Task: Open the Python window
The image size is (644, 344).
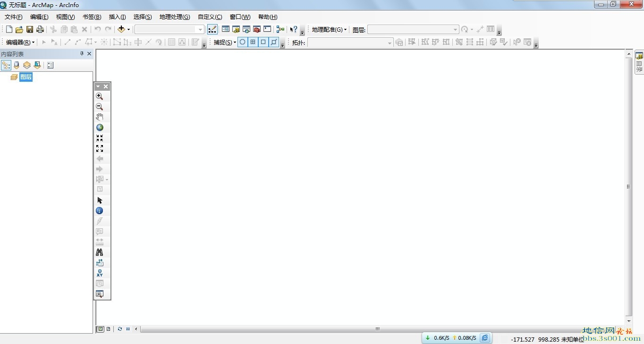Action: (x=267, y=29)
